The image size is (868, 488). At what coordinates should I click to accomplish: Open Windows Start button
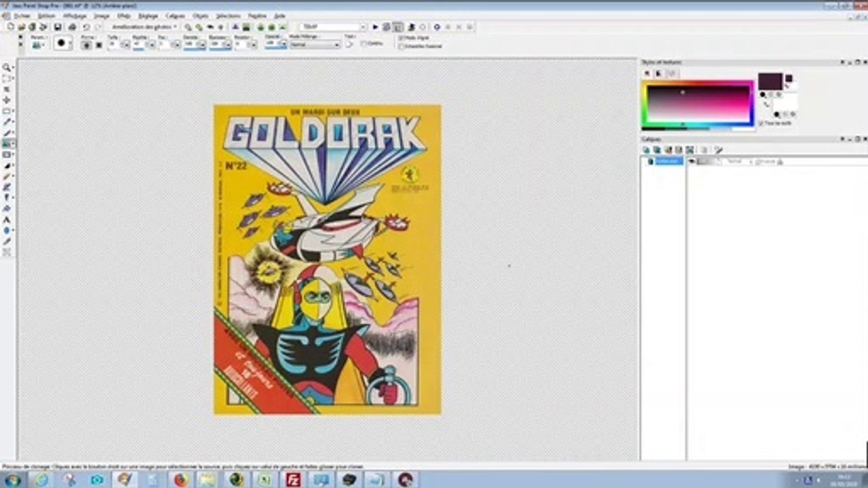click(x=13, y=480)
